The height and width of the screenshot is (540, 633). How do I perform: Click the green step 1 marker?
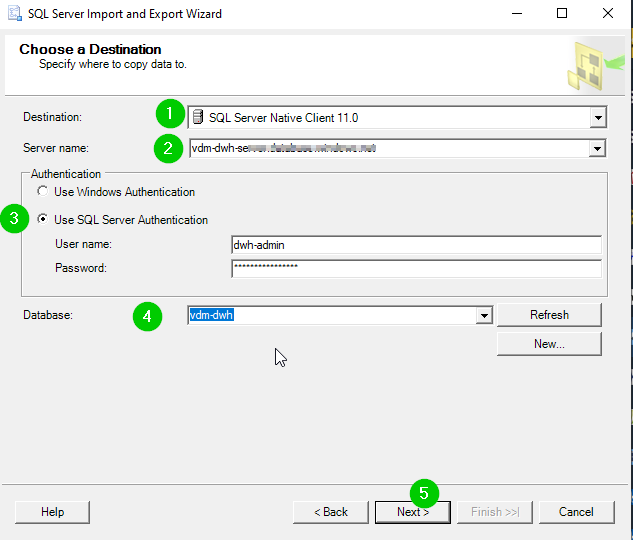click(170, 113)
